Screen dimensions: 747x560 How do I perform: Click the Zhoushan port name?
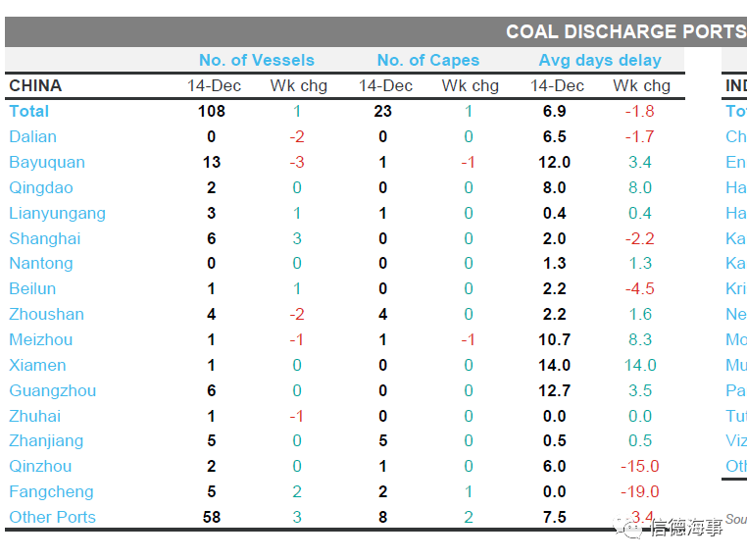pos(46,314)
